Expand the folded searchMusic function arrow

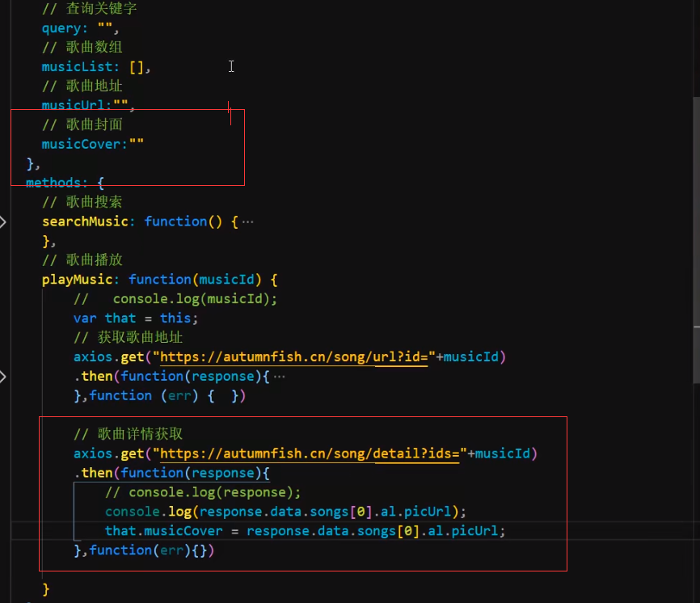pyautogui.click(x=2, y=221)
